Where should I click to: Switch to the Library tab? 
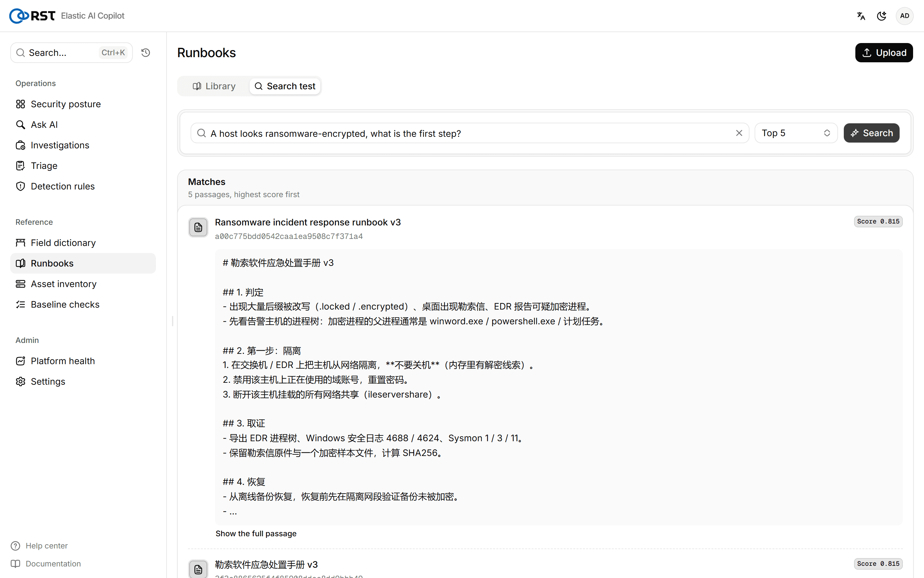click(x=214, y=86)
